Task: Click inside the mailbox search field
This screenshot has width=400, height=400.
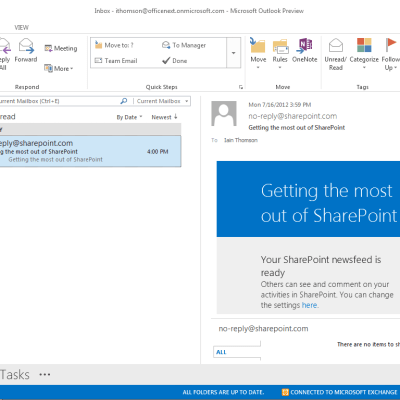Action: (58, 101)
